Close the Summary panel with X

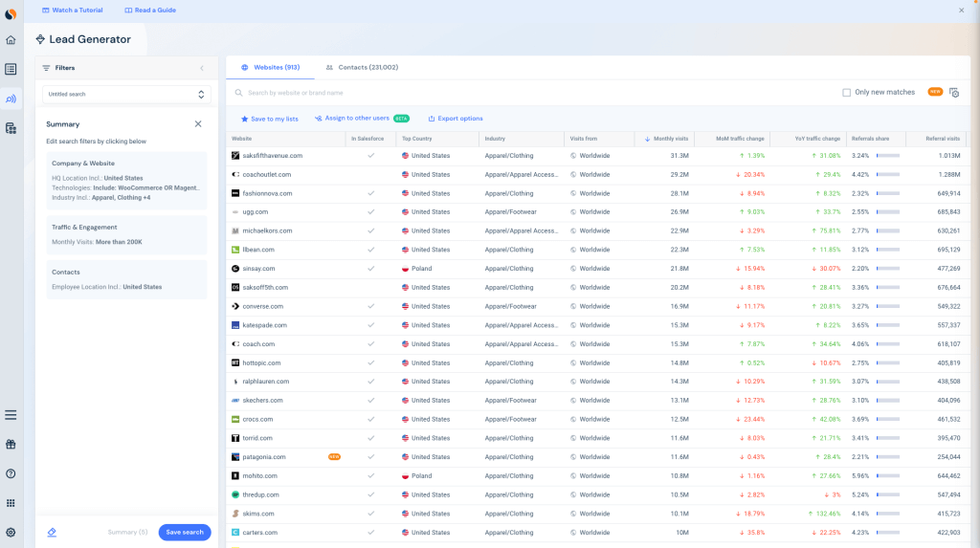point(198,123)
